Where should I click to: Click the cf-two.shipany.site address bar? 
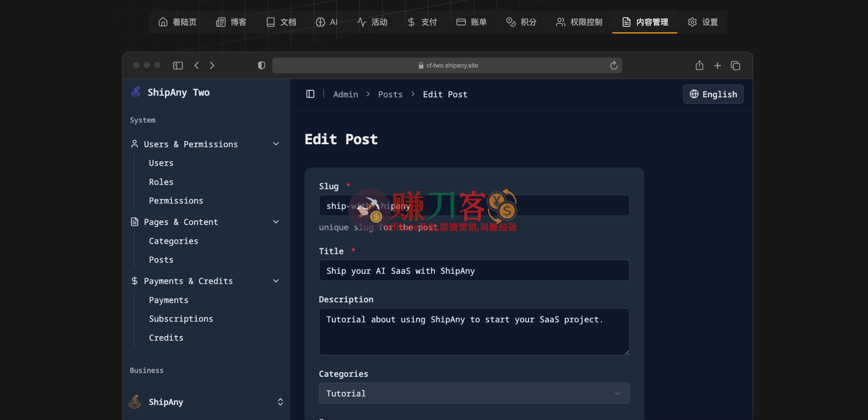tap(447, 66)
